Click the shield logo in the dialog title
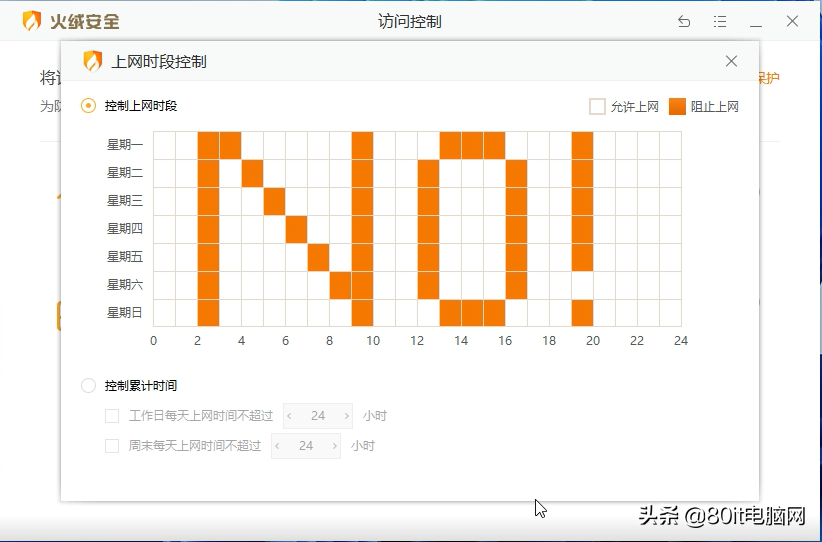The width and height of the screenshot is (822, 542). (93, 61)
